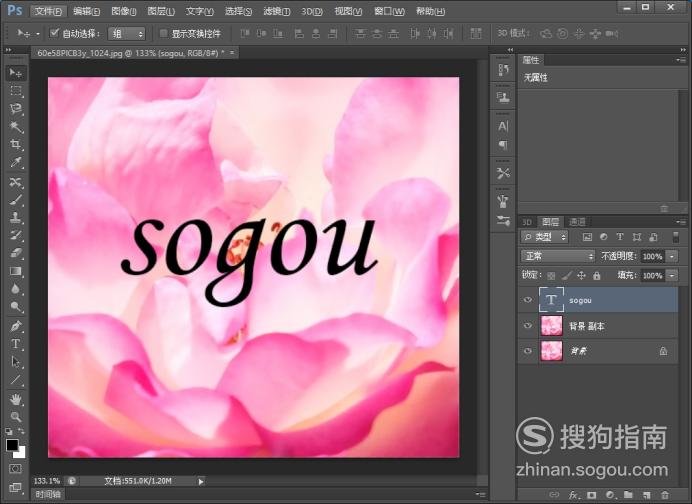Switch to the 通道 tab
This screenshot has width=692, height=504.
point(577,222)
